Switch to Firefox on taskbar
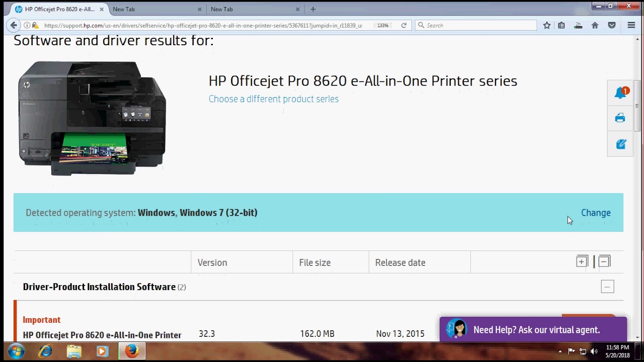 [132, 351]
